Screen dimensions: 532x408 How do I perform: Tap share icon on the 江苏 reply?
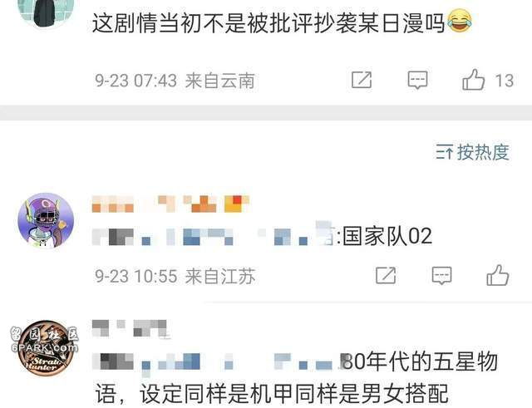pyautogui.click(x=386, y=275)
